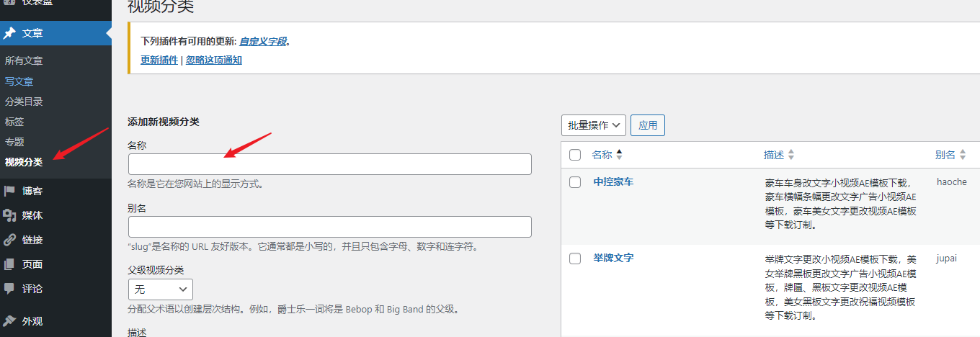980x337 pixels.
Task: Open 分类目录 in the sidebar submenu
Action: click(x=24, y=102)
